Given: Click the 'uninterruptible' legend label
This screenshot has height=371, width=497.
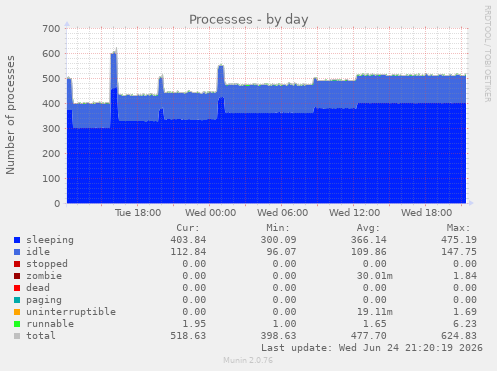Looking at the screenshot, I should [71, 312].
